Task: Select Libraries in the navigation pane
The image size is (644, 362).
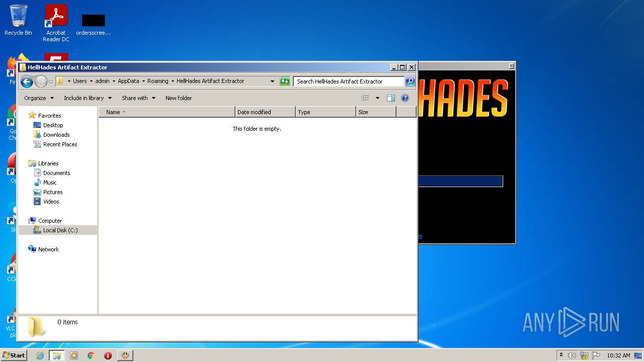Action: (x=48, y=163)
